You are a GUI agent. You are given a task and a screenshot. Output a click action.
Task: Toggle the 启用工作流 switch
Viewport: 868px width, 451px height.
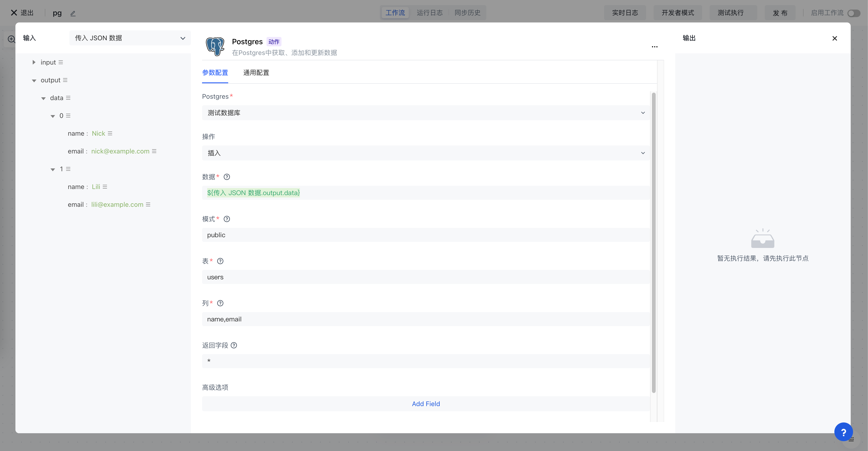854,13
